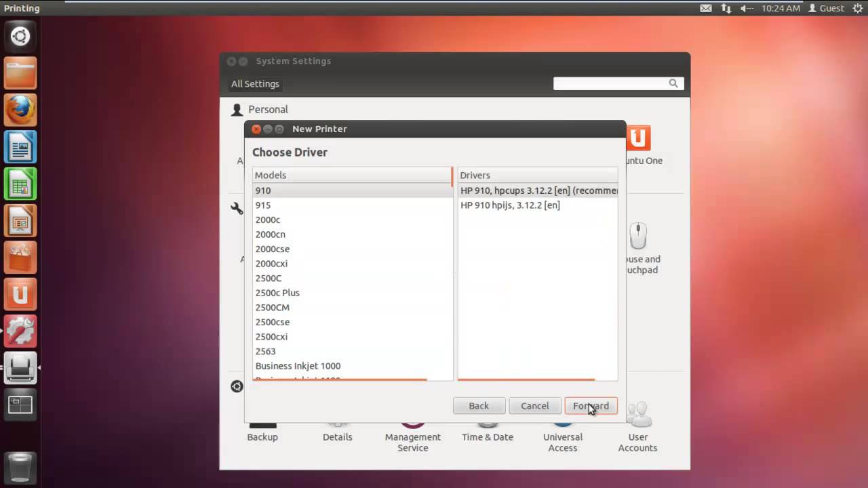Open LibreOffice Calc from the launcher
The image size is (868, 488).
[20, 183]
